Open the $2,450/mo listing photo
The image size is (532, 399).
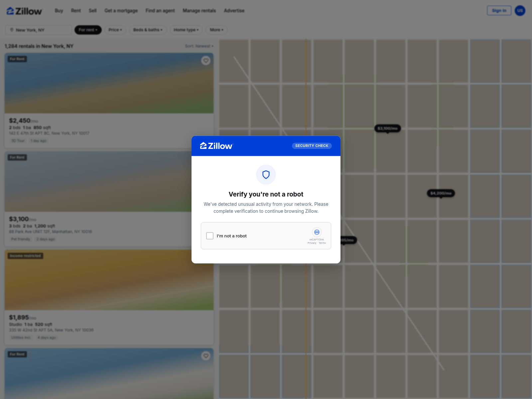(109, 83)
